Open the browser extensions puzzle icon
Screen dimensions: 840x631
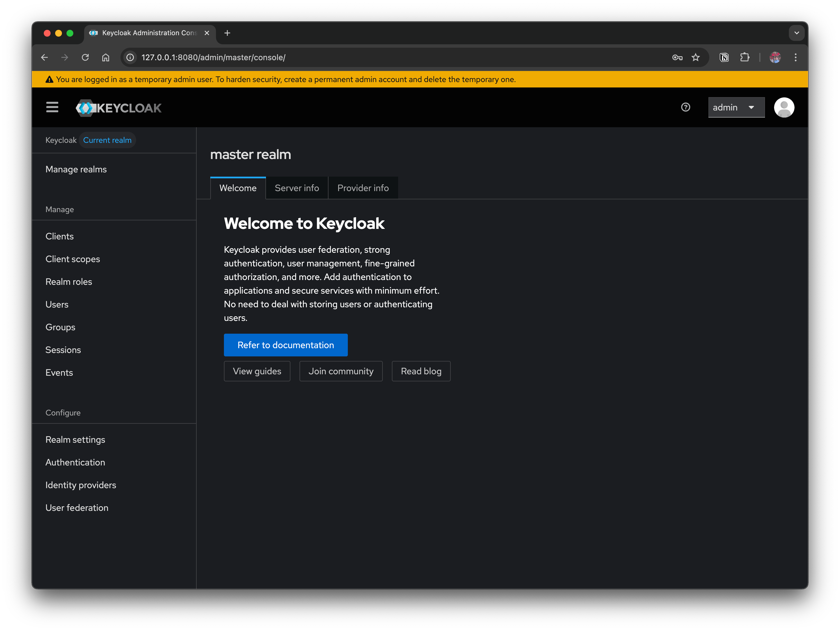[745, 57]
